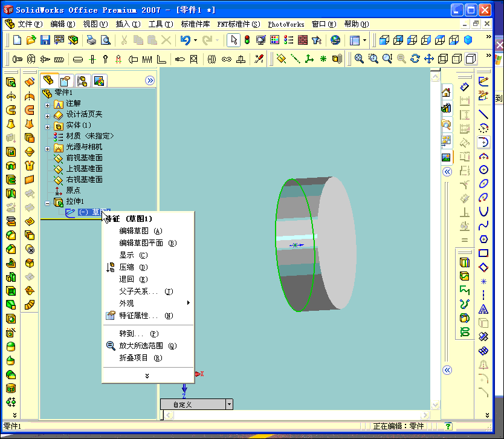Choose 折叠项目 (R) in context menu
The height and width of the screenshot is (439, 504).
(148, 357)
